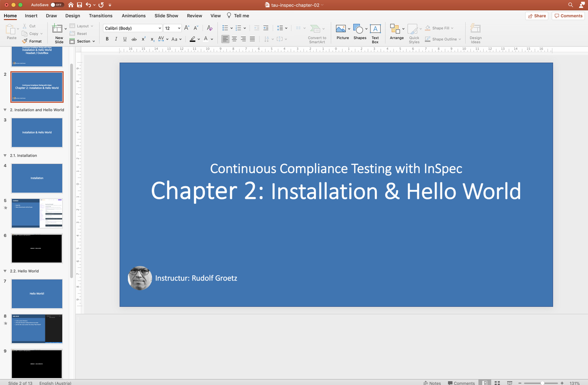Expand the New Slide dropdown arrow
588x385 pixels.
pos(65,29)
